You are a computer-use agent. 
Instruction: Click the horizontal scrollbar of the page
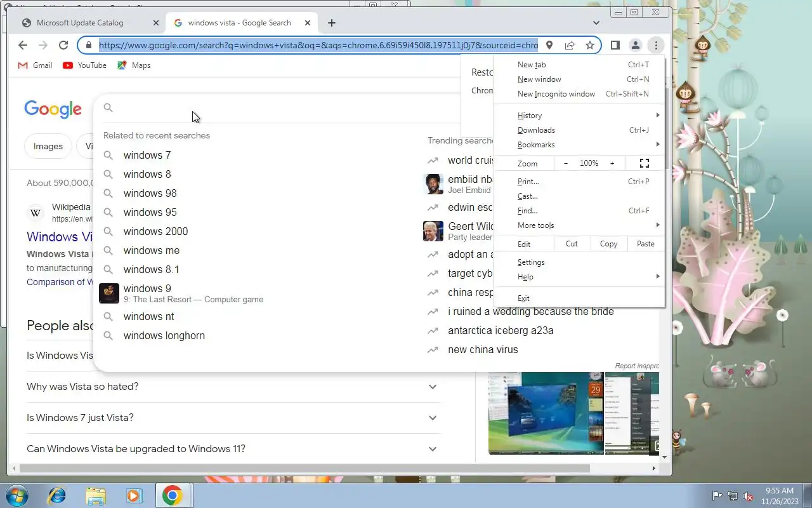coord(305,469)
